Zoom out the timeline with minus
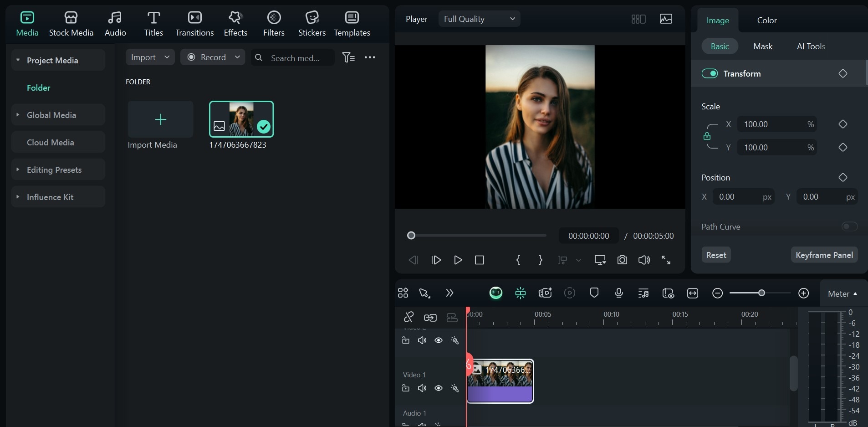This screenshot has width=868, height=427. pos(717,293)
